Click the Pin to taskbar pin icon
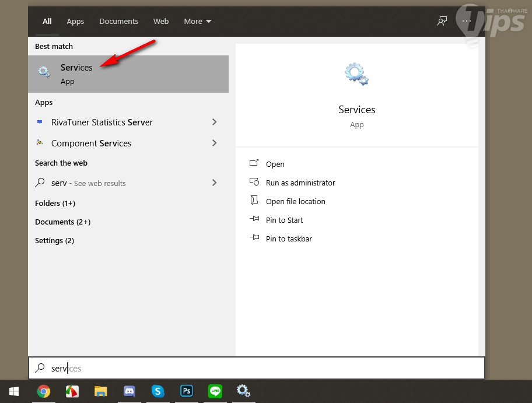The width and height of the screenshot is (532, 403). (x=254, y=237)
